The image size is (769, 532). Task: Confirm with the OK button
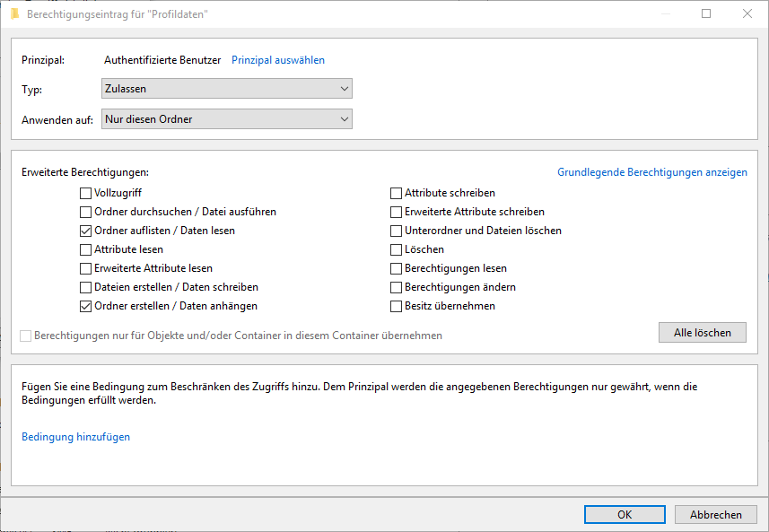(625, 515)
